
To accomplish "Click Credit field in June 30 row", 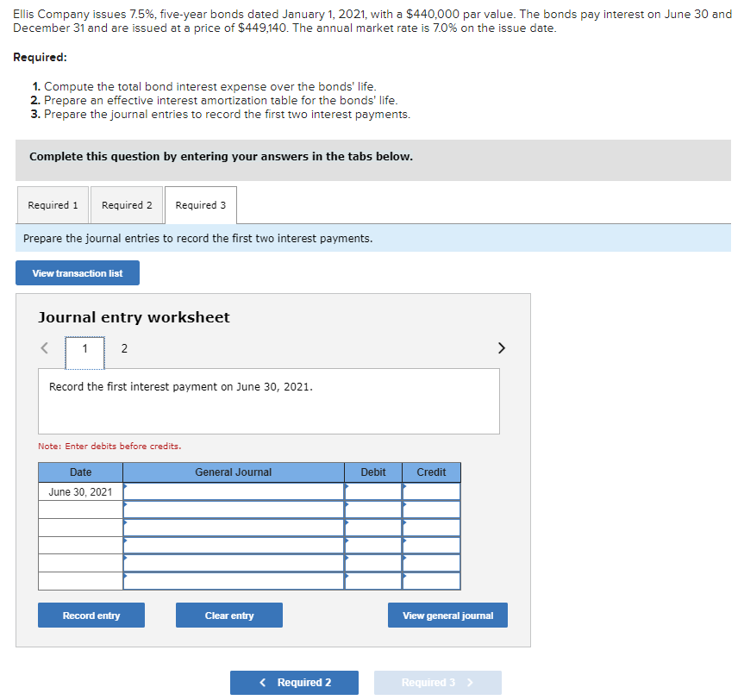I will pyautogui.click(x=431, y=491).
